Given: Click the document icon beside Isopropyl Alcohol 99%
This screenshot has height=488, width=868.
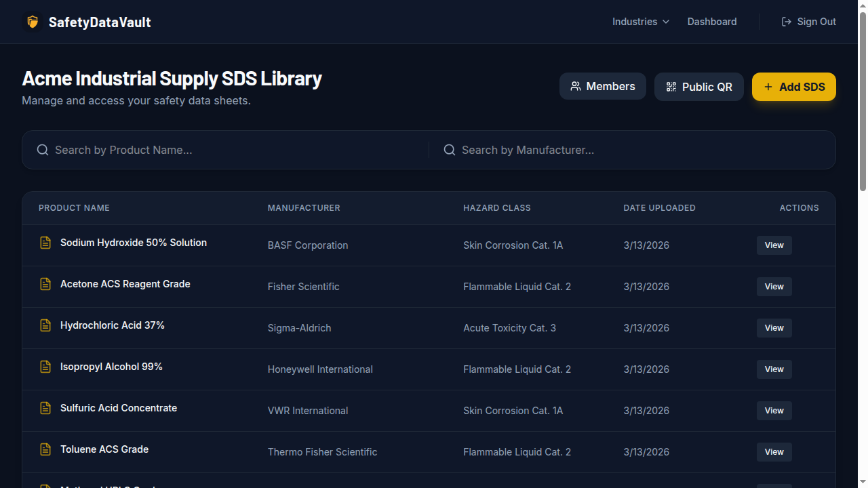Looking at the screenshot, I should point(45,366).
